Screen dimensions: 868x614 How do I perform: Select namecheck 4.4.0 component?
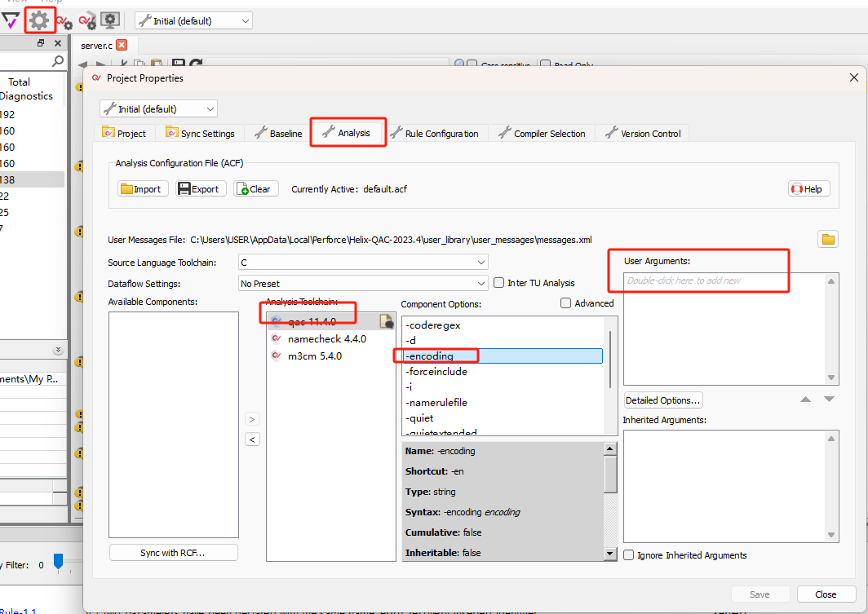click(x=326, y=339)
